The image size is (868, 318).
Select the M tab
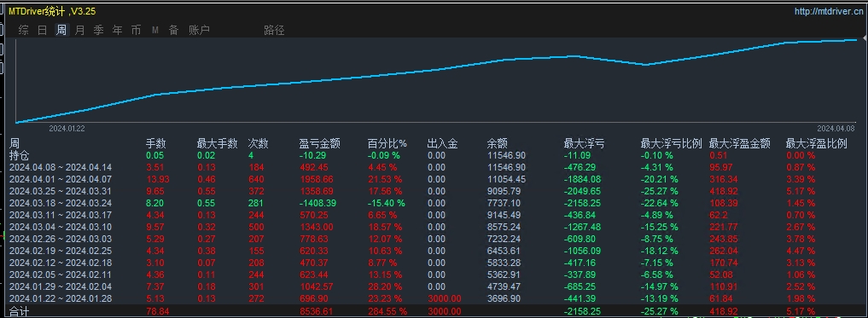(x=155, y=31)
